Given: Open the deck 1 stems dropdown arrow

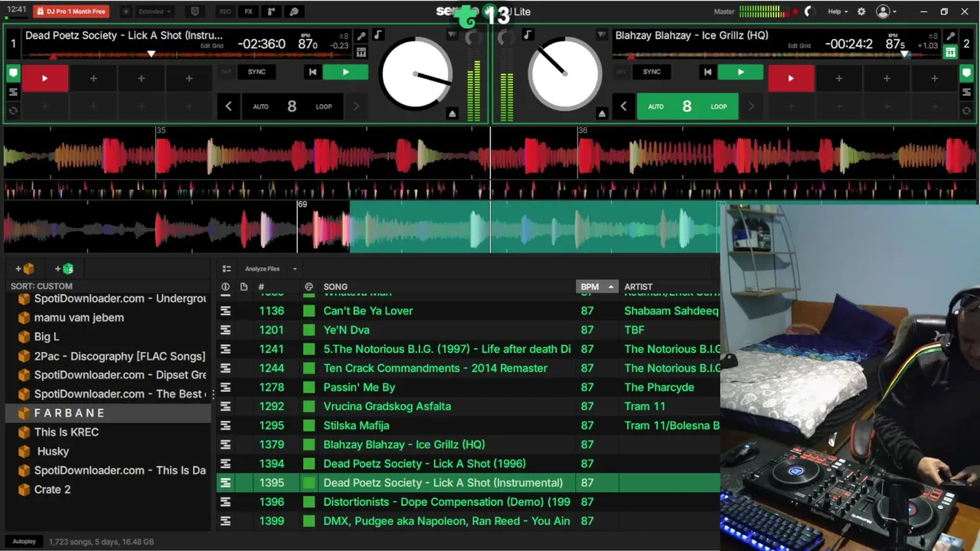Looking at the screenshot, I should [452, 35].
